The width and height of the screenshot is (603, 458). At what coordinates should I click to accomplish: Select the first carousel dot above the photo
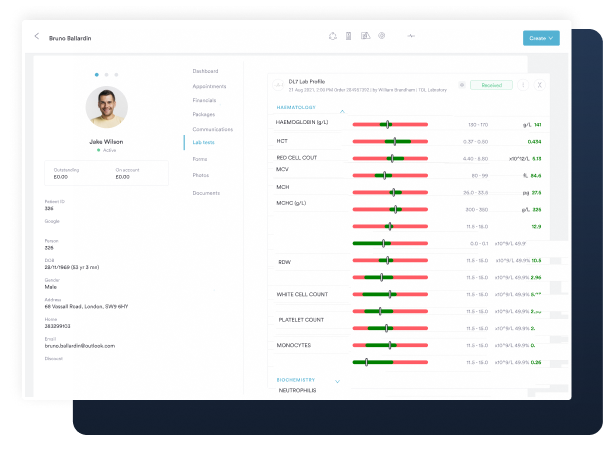97,74
